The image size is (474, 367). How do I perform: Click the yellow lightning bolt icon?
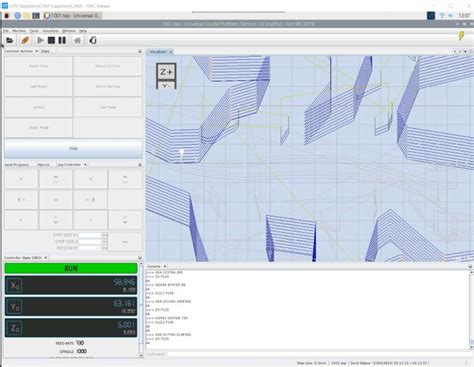[x=461, y=36]
